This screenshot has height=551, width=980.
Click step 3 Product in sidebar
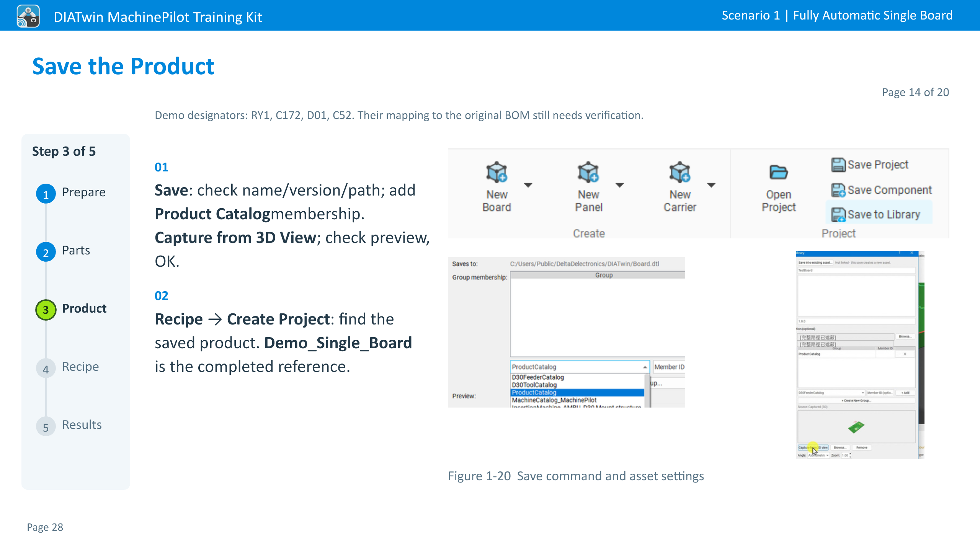(71, 309)
